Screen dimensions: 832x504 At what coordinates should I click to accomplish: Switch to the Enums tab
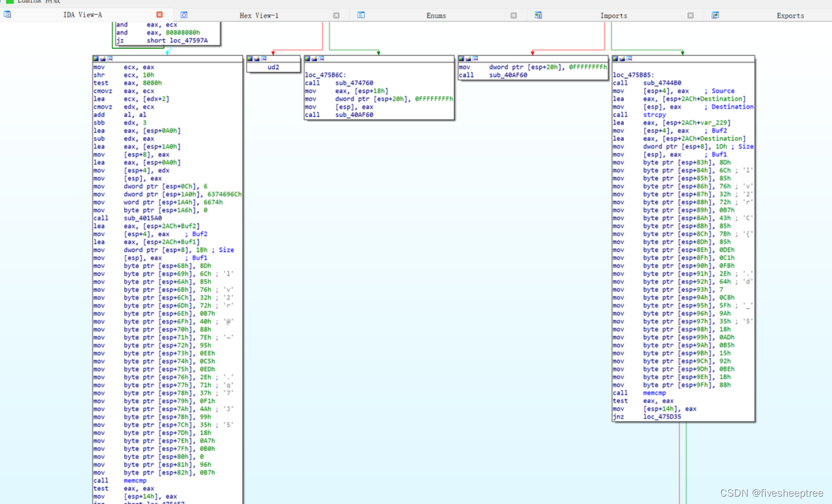(x=436, y=15)
